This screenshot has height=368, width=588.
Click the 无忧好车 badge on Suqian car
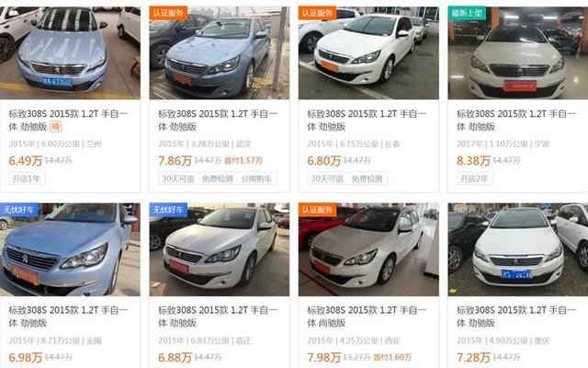tap(168, 210)
